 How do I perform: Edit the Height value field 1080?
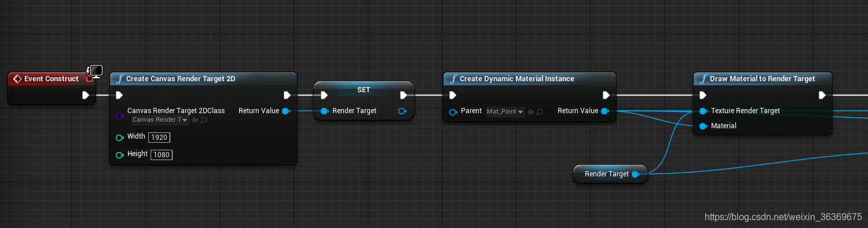(162, 155)
